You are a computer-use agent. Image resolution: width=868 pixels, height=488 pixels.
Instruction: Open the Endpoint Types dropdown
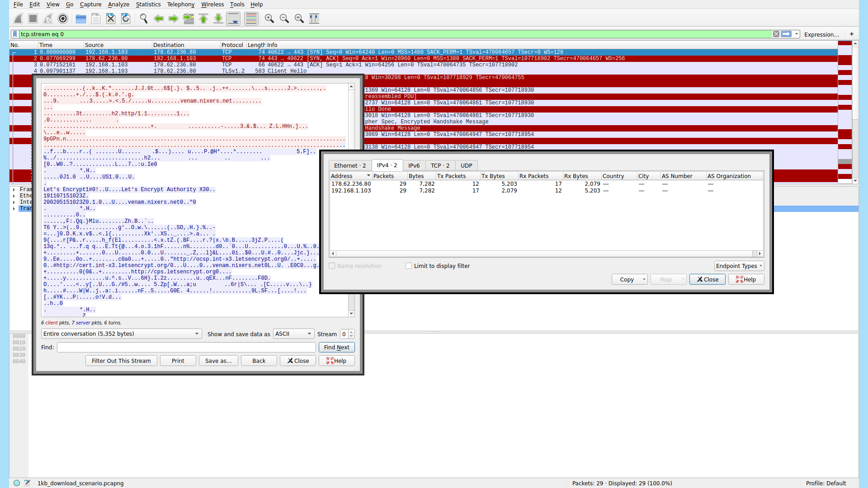[x=739, y=266]
